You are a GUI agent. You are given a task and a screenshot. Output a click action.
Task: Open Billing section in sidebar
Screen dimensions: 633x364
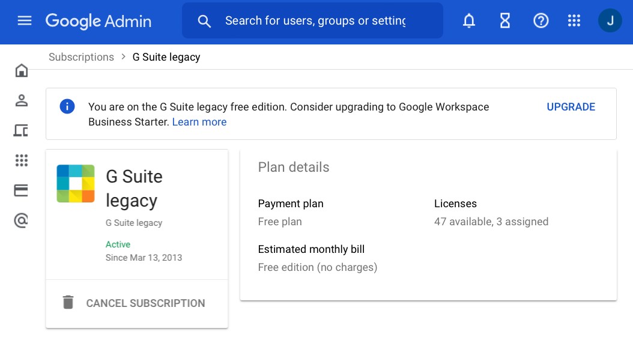coord(21,190)
